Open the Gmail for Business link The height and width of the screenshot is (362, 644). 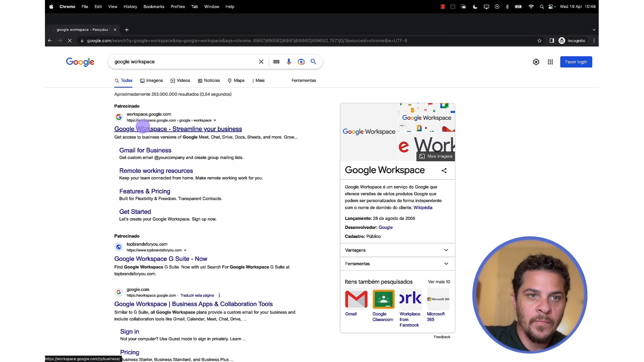point(145,150)
